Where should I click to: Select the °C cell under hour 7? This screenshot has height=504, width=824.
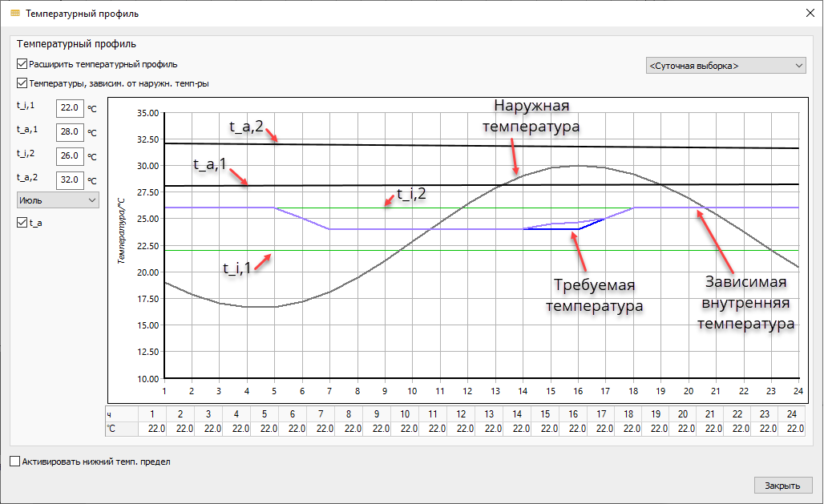[x=321, y=429]
